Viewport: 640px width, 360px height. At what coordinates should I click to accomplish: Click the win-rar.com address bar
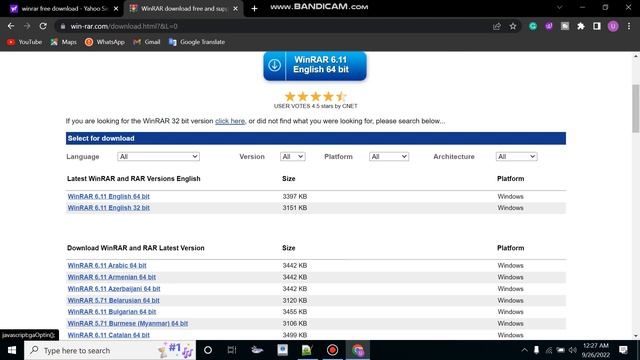pos(278,27)
